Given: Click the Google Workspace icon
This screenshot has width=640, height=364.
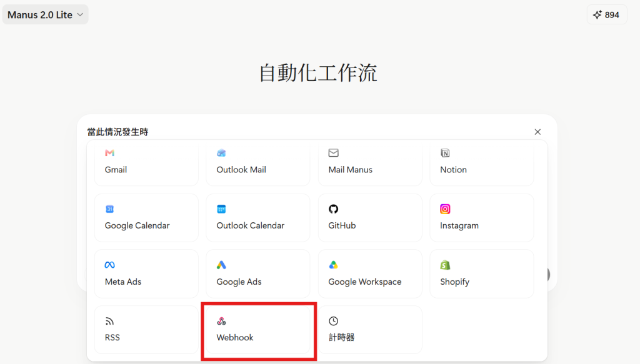Looking at the screenshot, I should click(334, 265).
